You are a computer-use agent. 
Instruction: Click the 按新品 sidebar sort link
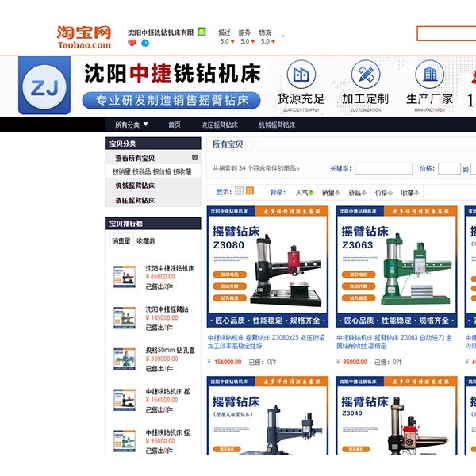[x=141, y=171]
